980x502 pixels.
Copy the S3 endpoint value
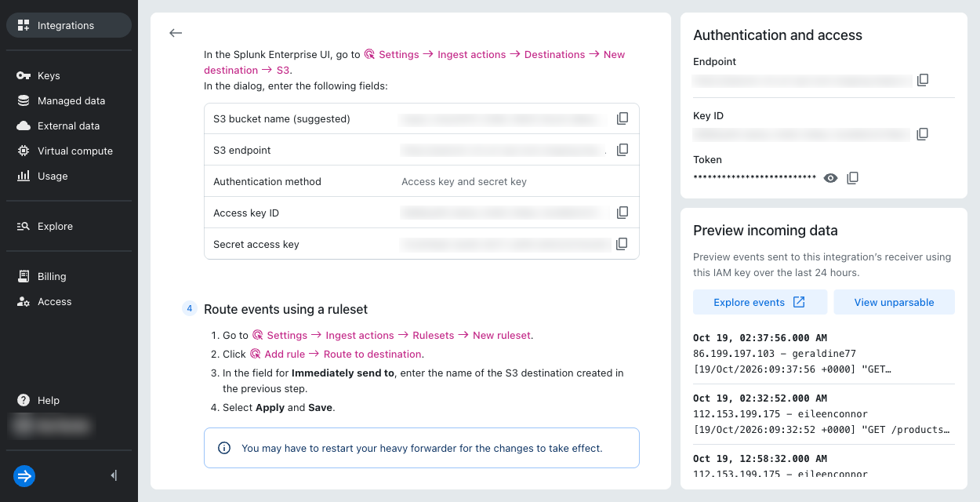[622, 150]
